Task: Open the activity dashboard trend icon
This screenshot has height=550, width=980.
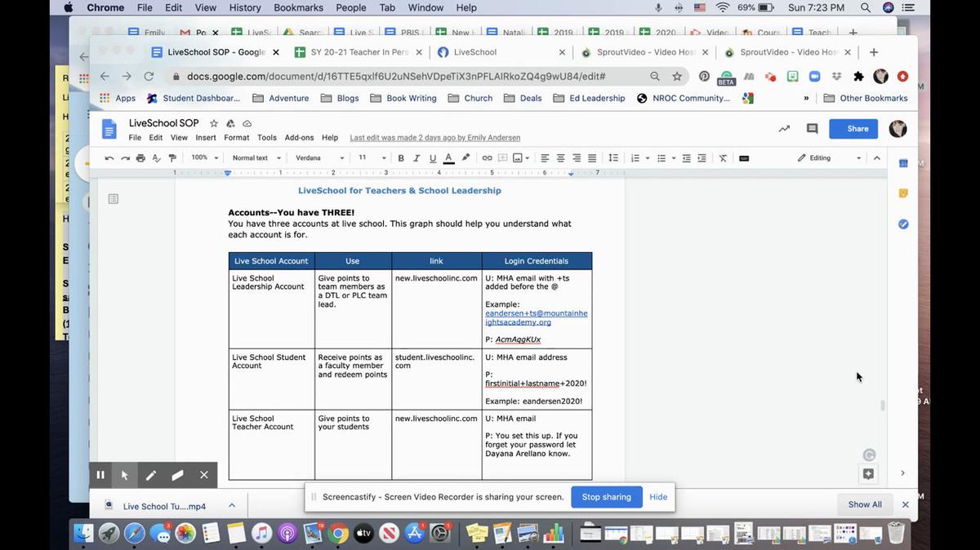Action: click(x=784, y=129)
